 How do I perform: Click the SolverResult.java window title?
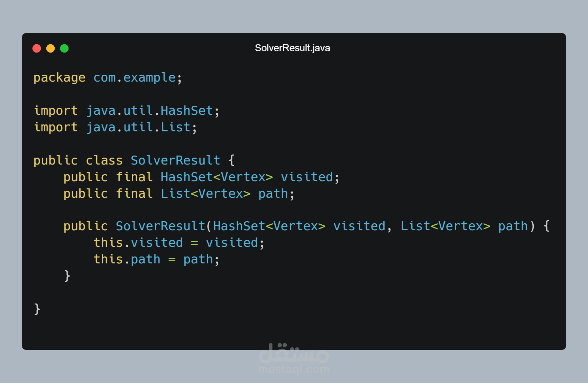(x=292, y=48)
